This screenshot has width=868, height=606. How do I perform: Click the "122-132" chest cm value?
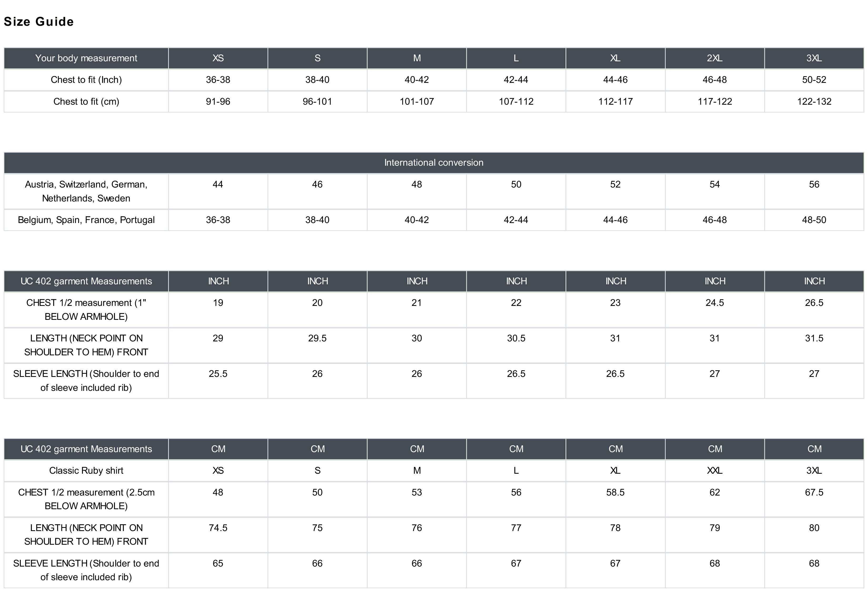click(x=814, y=101)
